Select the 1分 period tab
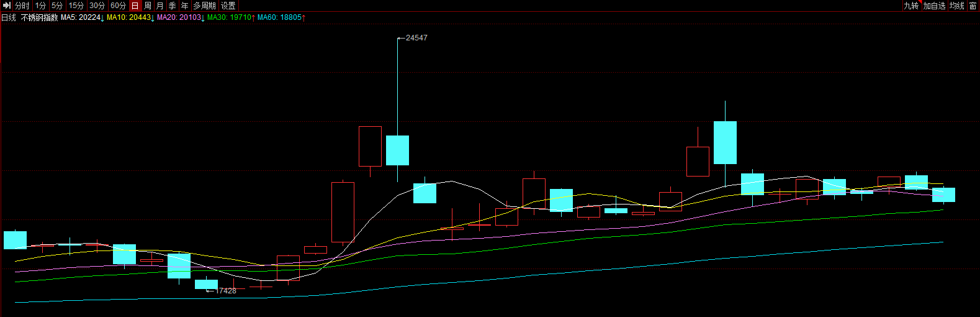This screenshot has height=317, width=980. pyautogui.click(x=41, y=6)
